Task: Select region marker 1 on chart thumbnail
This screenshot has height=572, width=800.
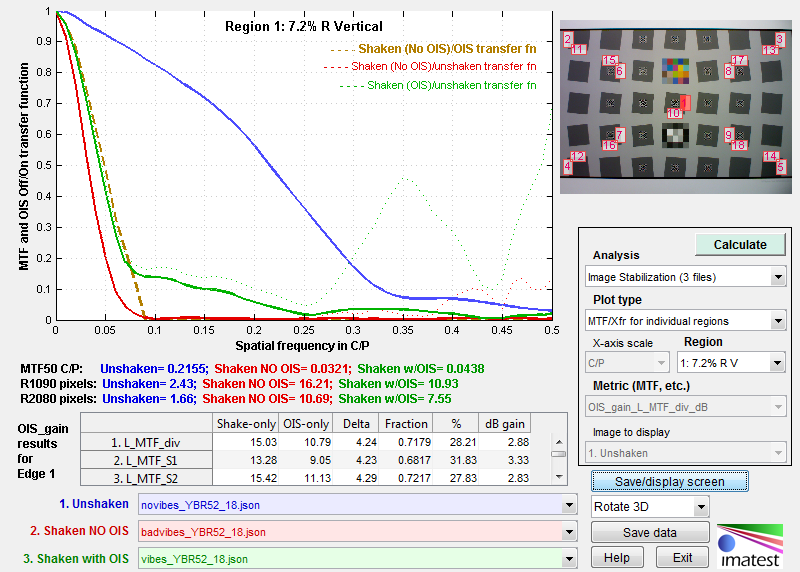Action: coord(685,102)
